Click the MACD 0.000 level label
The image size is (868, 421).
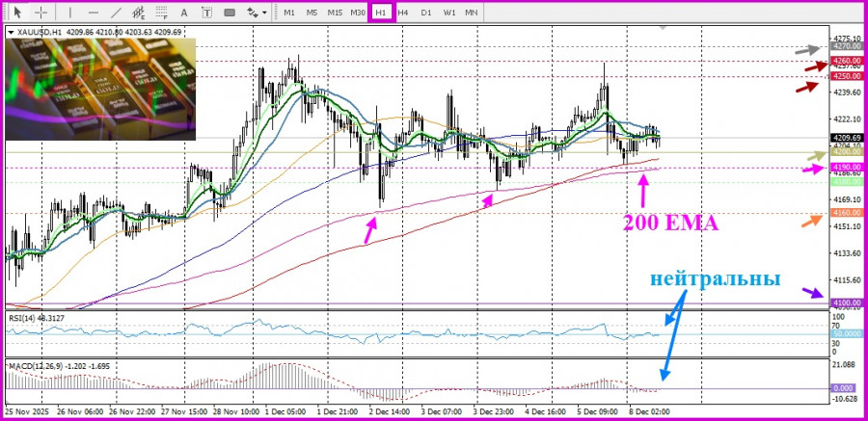pyautogui.click(x=846, y=388)
